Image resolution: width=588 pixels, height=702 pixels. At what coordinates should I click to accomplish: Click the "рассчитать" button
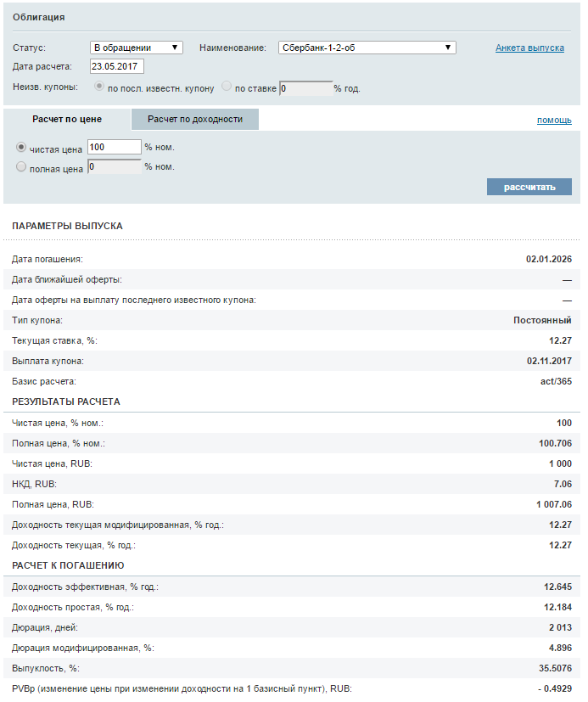(529, 187)
